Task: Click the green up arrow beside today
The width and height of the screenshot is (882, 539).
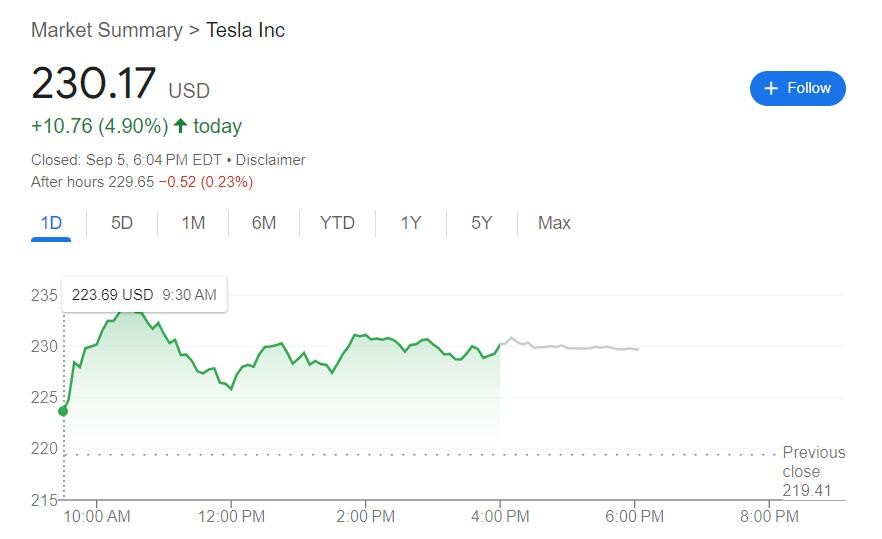Action: click(x=180, y=126)
